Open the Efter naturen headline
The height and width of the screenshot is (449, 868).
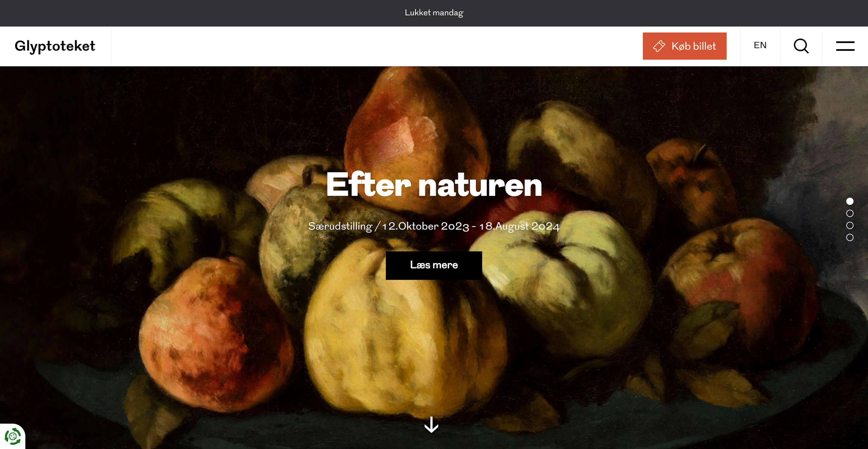point(434,185)
